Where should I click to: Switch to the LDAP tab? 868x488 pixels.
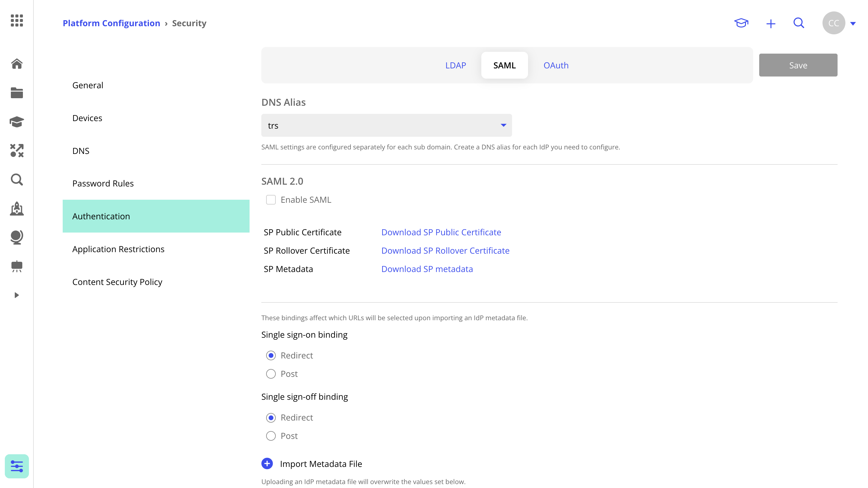(x=455, y=65)
